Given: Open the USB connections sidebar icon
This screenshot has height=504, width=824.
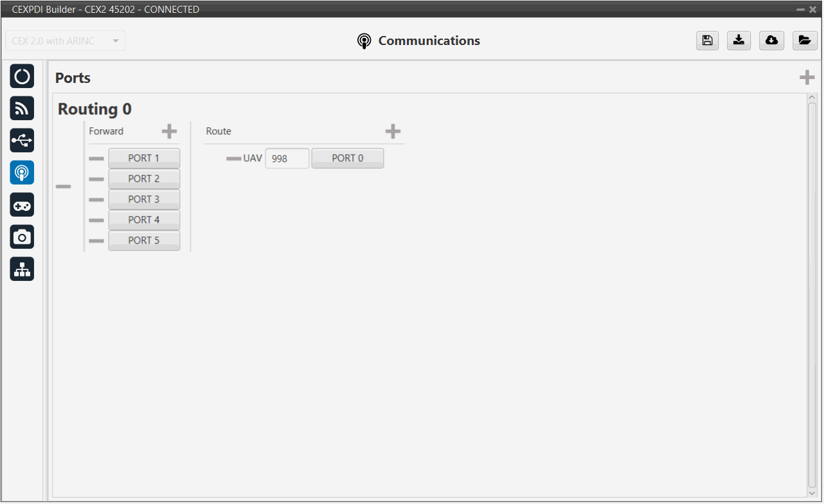Looking at the screenshot, I should (22, 141).
